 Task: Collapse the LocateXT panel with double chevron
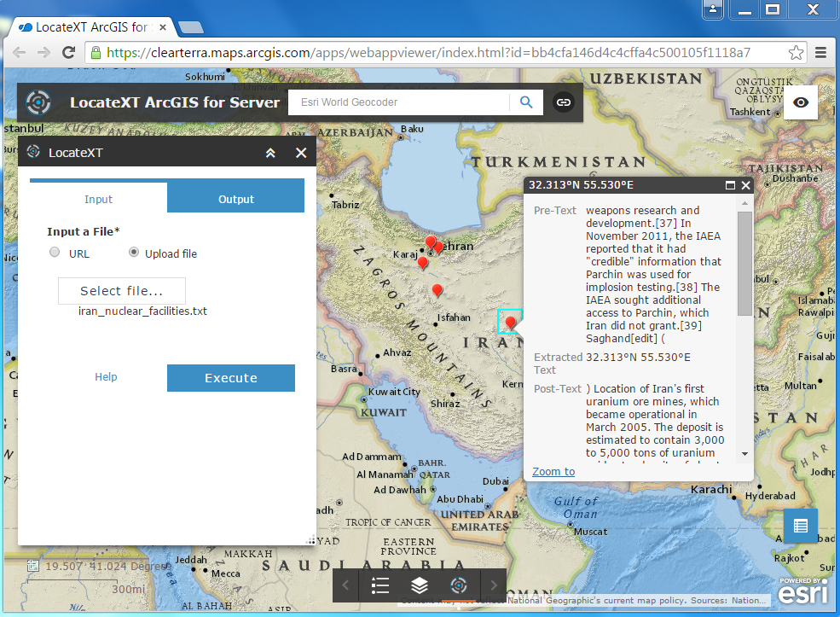270,153
